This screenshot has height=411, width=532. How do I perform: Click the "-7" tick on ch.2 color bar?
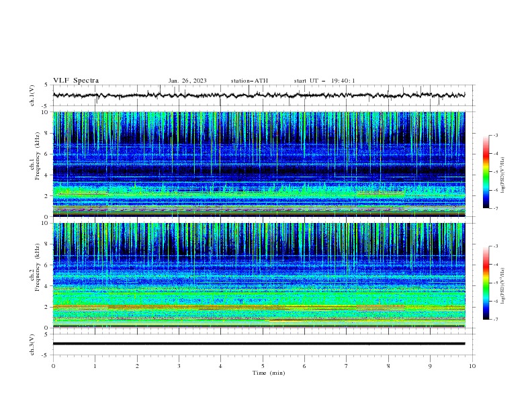point(496,320)
